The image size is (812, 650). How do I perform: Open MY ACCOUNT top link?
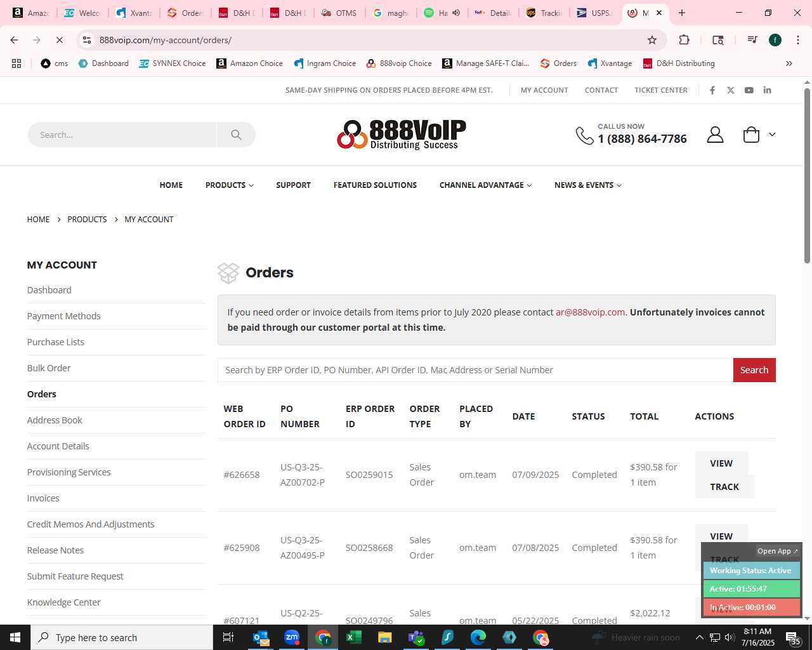point(544,90)
